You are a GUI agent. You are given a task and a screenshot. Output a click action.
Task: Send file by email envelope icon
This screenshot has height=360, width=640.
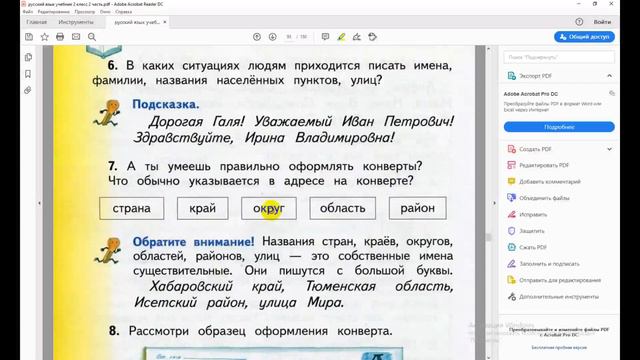(x=76, y=37)
